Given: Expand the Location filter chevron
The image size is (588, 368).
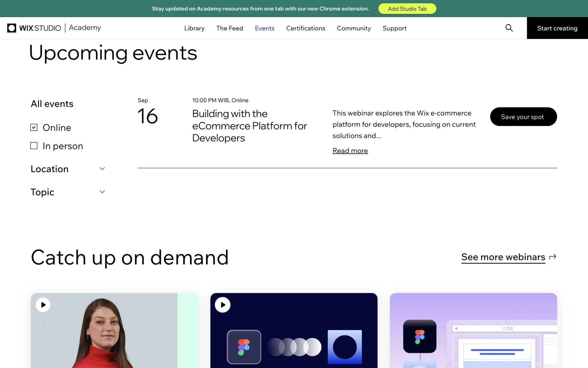Looking at the screenshot, I should pos(102,169).
